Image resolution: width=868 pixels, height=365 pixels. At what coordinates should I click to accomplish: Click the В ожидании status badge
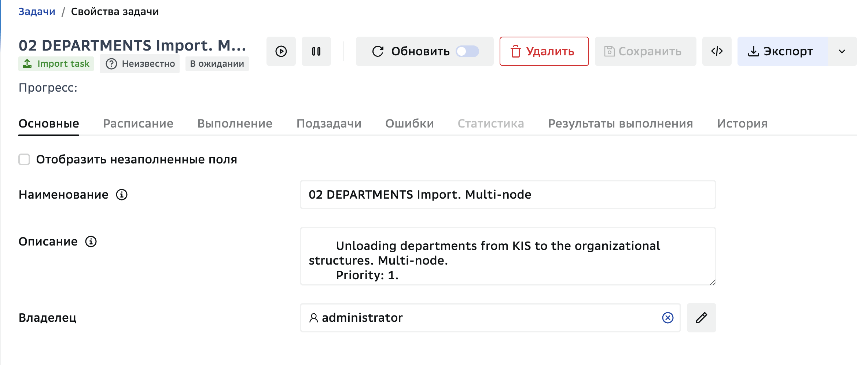coord(217,64)
